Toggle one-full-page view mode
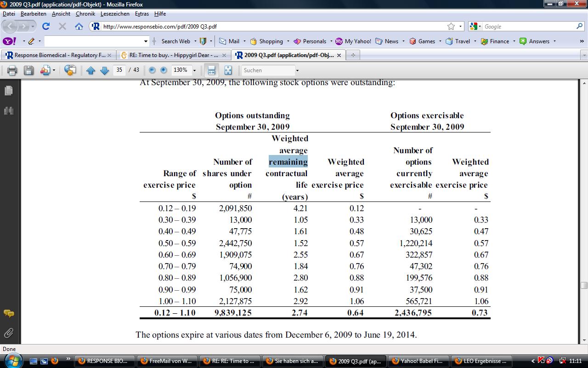 click(228, 70)
